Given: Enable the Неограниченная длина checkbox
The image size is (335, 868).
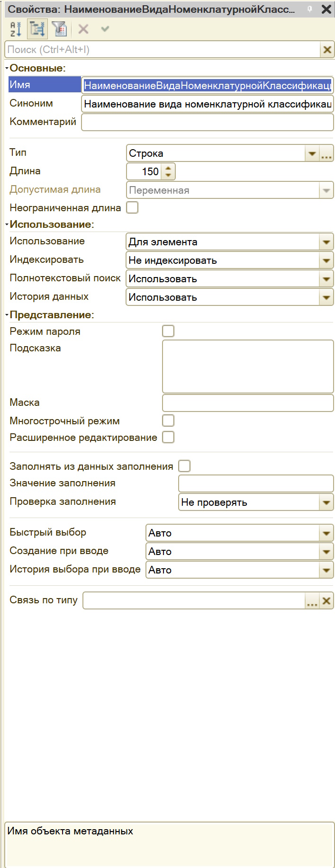Looking at the screenshot, I should click(x=132, y=207).
